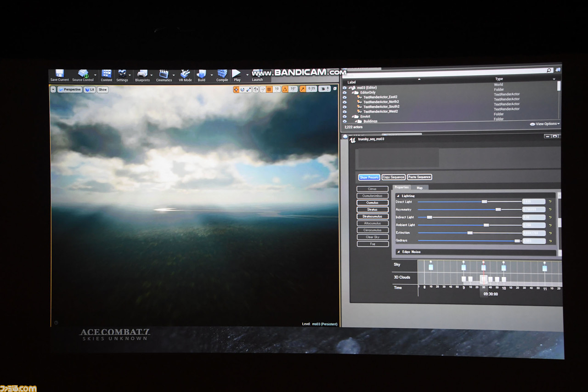
Task: Click the Blueprints toolbar icon
Action: point(142,74)
